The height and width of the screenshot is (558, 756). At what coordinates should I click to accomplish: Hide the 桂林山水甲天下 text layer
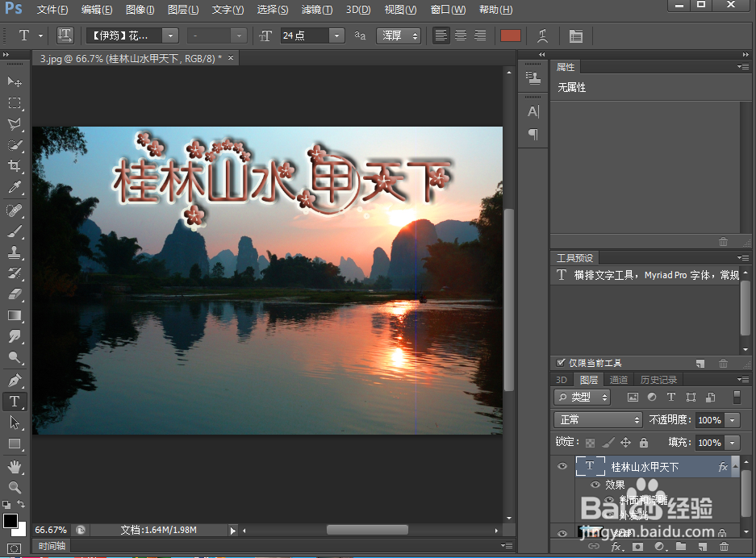562,466
